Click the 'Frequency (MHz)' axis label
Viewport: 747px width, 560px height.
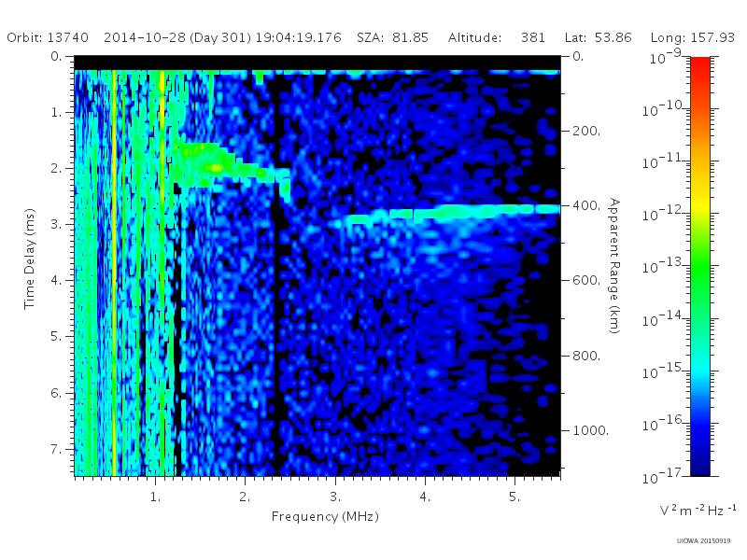(x=325, y=516)
